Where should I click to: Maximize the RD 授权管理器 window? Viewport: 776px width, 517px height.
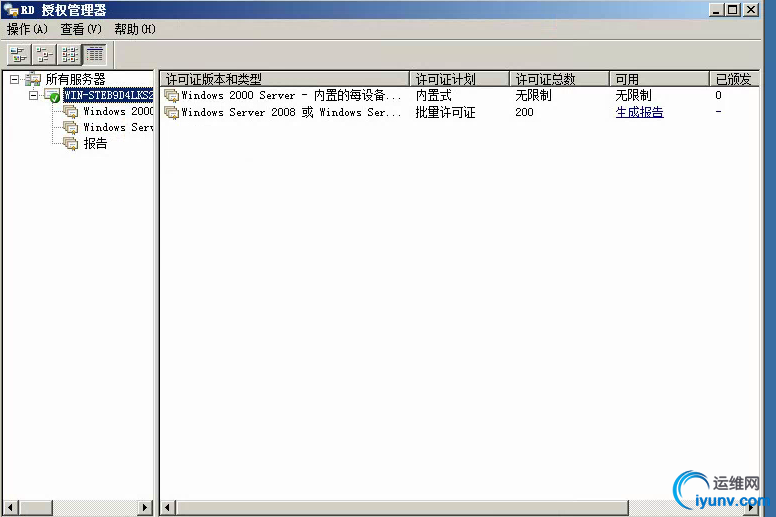click(733, 9)
